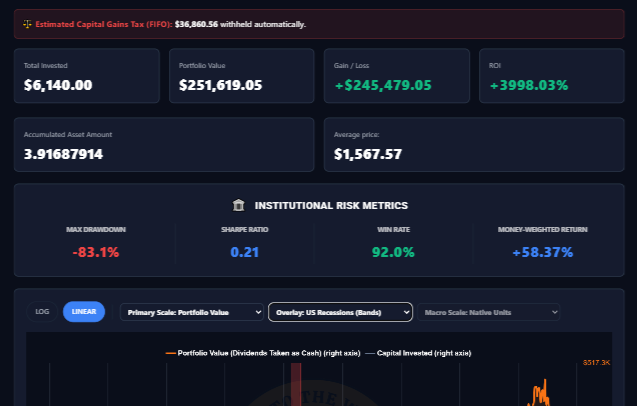Click the WIN RATE label
The width and height of the screenshot is (637, 406).
click(393, 230)
